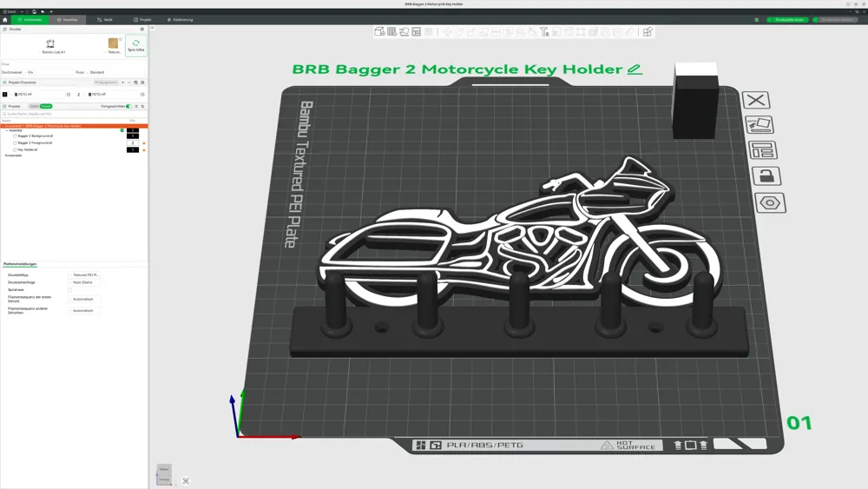Open the Durchmesser nozzle dropdown
The image size is (868, 489).
point(49,73)
